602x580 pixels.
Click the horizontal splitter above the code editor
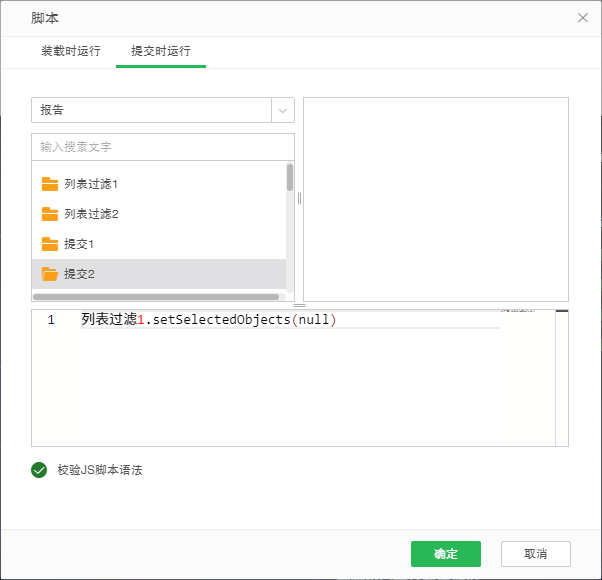(299, 305)
